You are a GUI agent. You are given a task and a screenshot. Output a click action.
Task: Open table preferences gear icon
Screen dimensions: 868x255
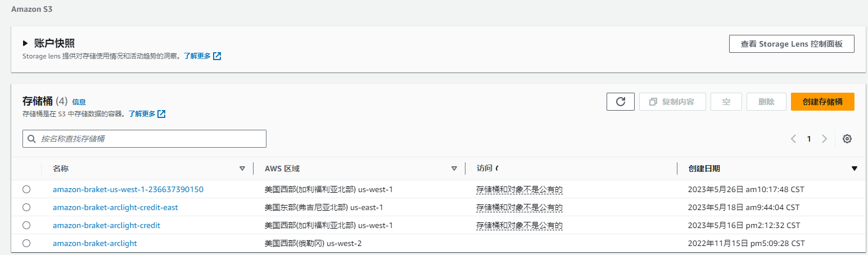[x=847, y=139]
